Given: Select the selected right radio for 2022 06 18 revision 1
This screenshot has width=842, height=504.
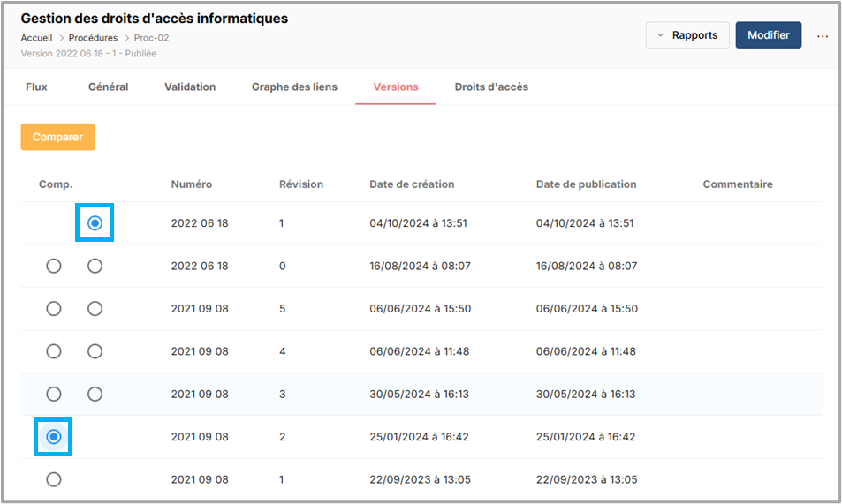Looking at the screenshot, I should tap(95, 223).
